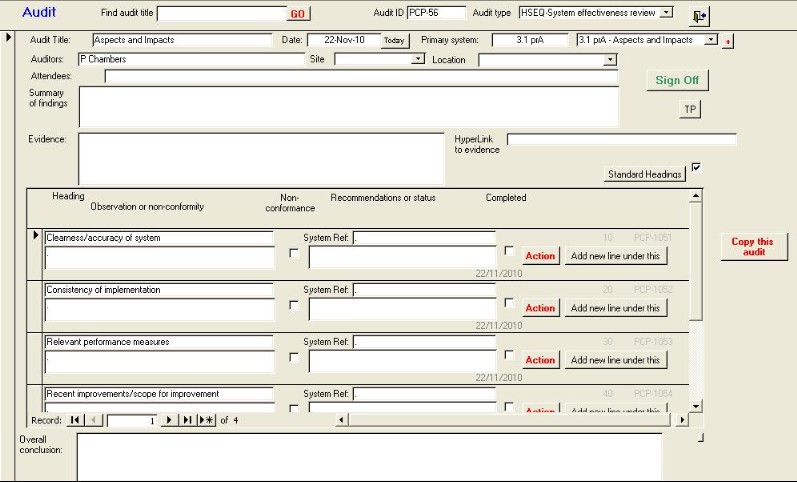Image resolution: width=797 pixels, height=482 pixels.
Task: Click the Summary of findings text box
Action: 349,107
